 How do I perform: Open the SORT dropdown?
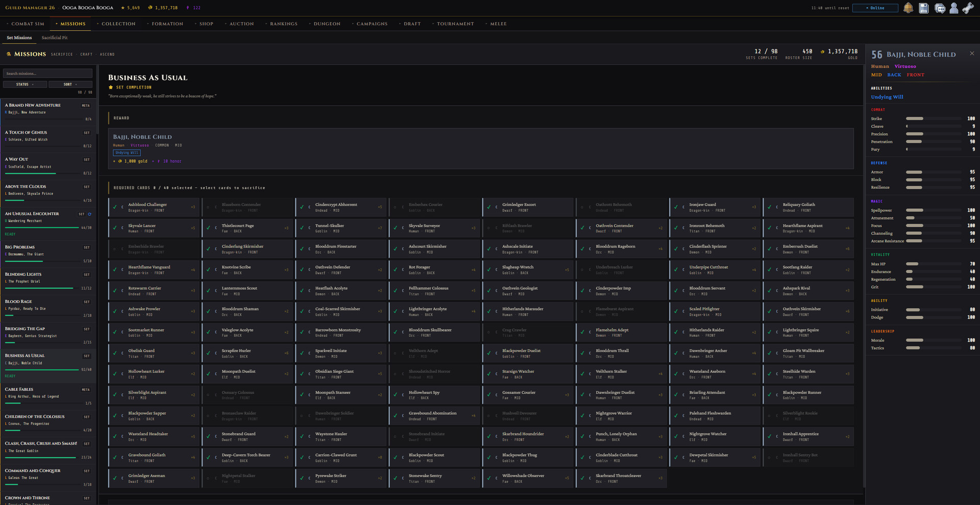pyautogui.click(x=70, y=84)
